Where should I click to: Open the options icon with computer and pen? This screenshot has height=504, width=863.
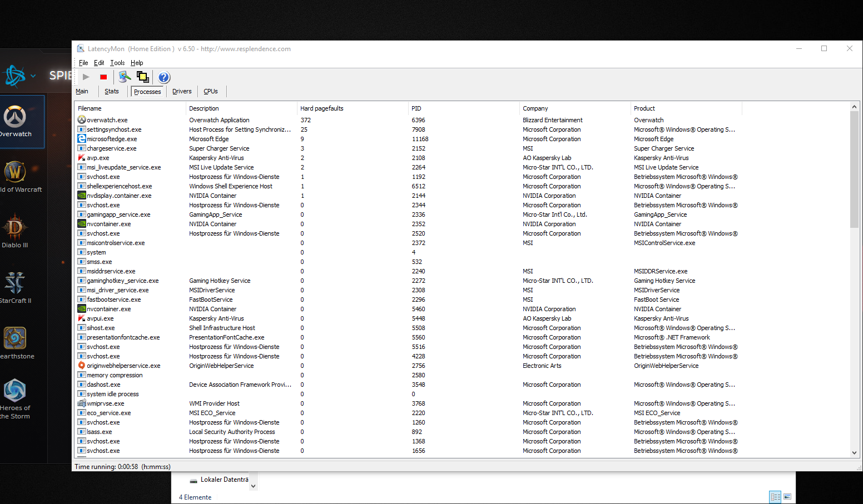point(125,77)
